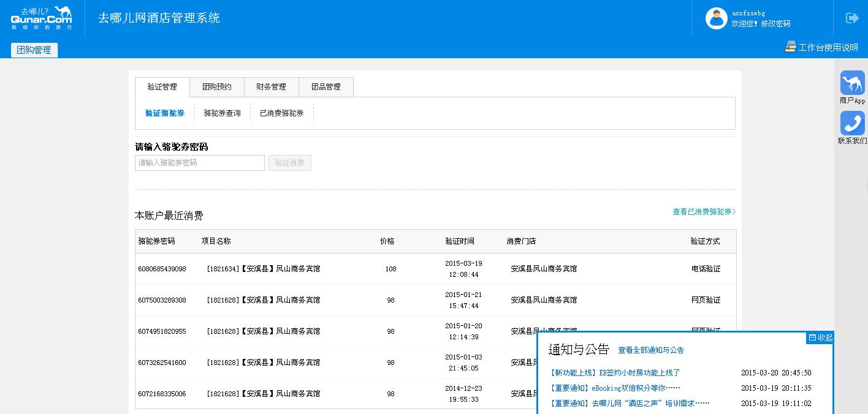Screen dimensions: 868x414
Task: Click the [1821634] 凤山商务宾馆 project name
Action: (x=264, y=269)
